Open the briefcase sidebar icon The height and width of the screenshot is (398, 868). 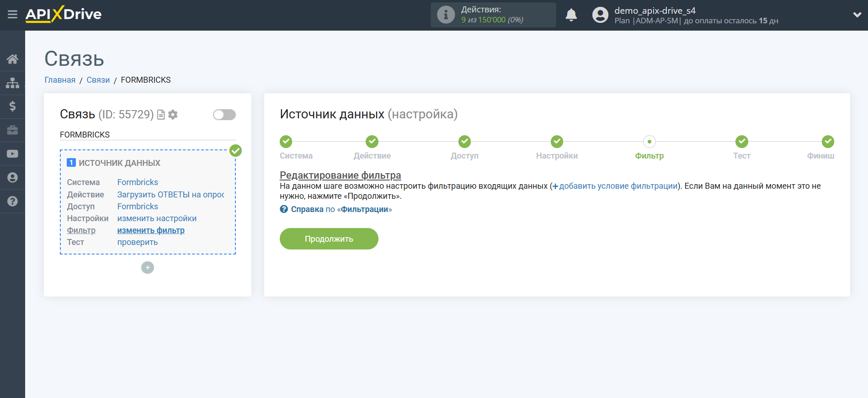pyautogui.click(x=12, y=130)
